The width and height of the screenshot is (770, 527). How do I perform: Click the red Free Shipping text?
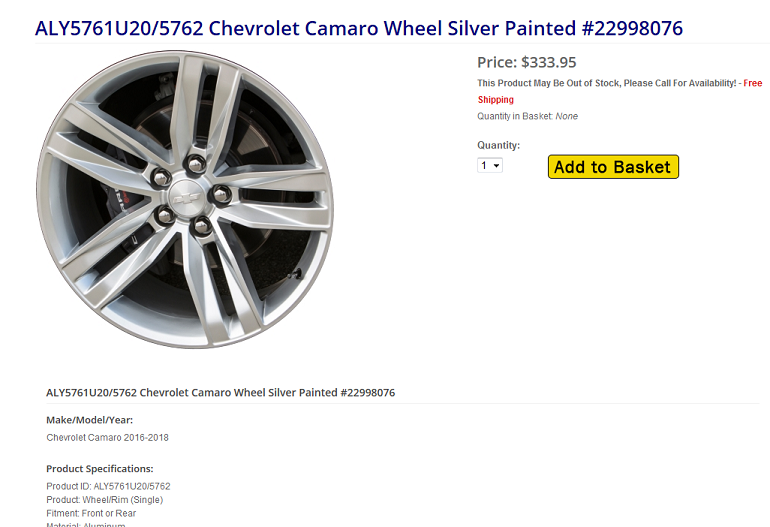tap(496, 100)
